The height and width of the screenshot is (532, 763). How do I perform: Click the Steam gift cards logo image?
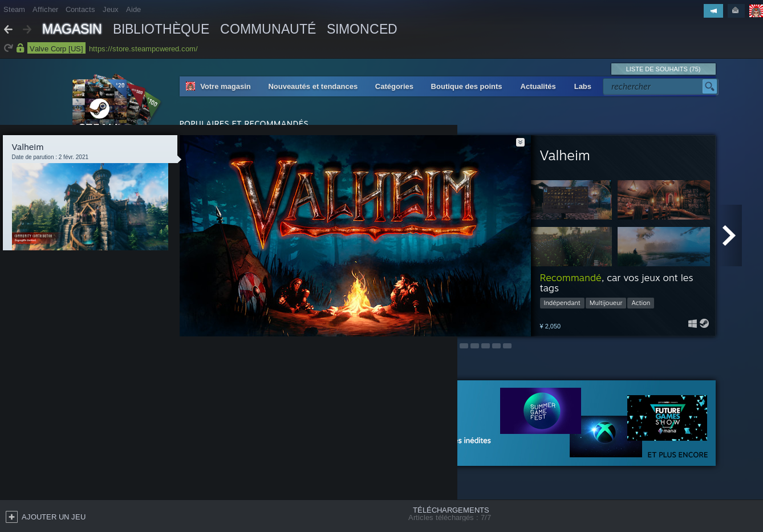click(x=116, y=99)
